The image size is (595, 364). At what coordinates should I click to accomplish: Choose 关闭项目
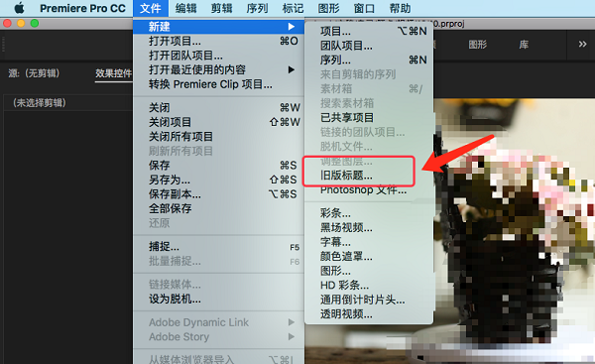click(x=218, y=122)
